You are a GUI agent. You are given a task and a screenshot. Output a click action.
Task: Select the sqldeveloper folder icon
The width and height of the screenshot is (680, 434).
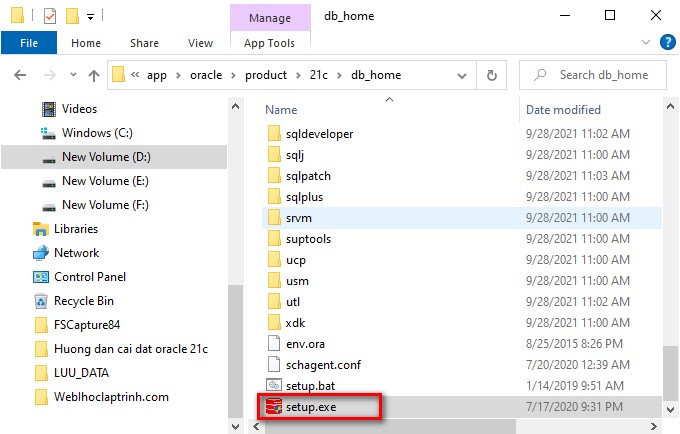click(274, 134)
